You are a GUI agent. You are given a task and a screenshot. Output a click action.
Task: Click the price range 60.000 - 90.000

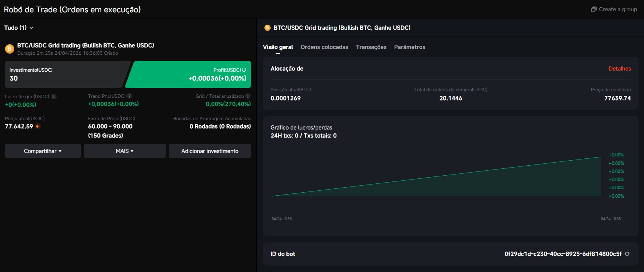(x=110, y=126)
